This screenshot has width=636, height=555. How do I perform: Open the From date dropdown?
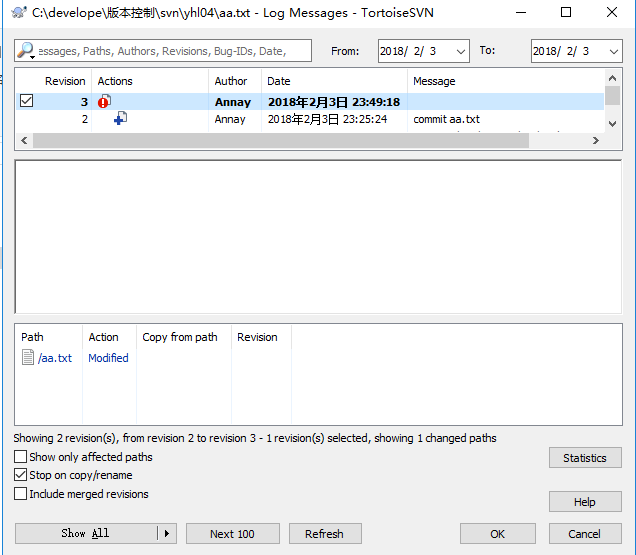point(460,52)
